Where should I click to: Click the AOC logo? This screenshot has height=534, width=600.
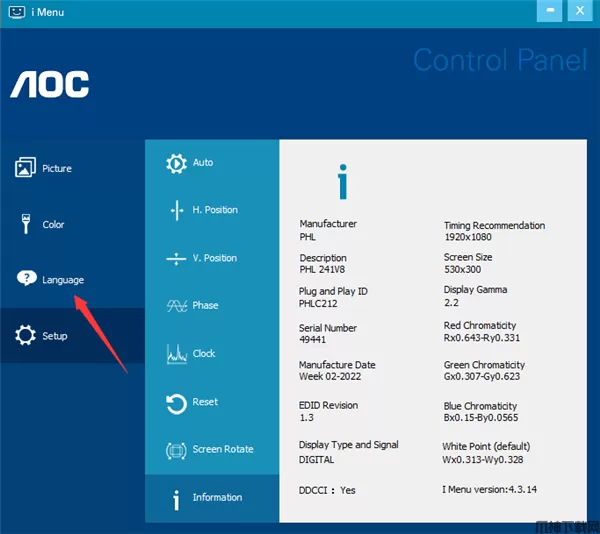click(x=50, y=85)
